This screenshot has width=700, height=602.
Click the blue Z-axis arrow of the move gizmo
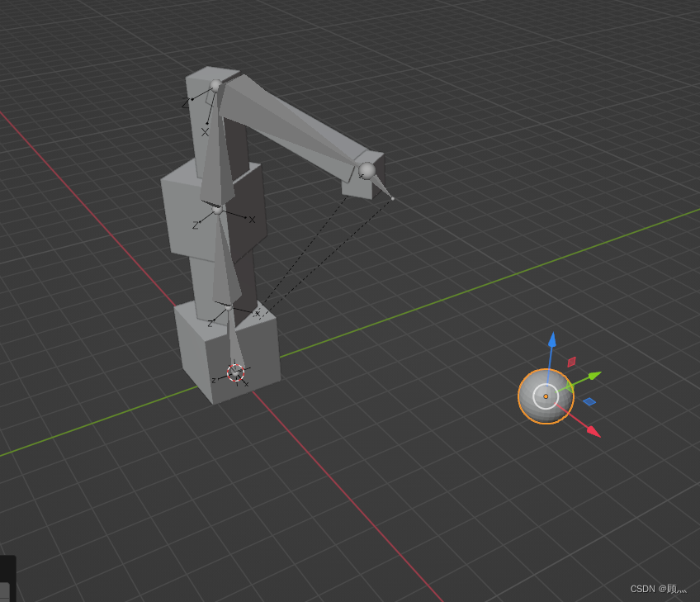point(552,340)
